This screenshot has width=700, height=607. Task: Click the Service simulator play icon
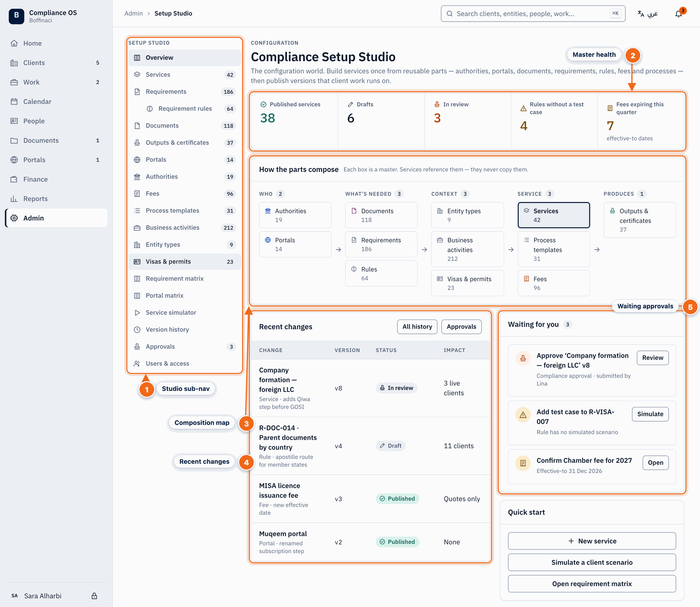(137, 313)
